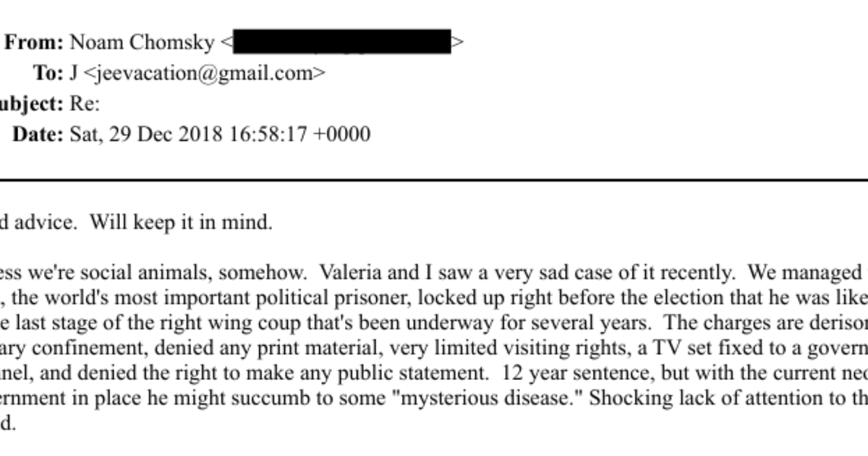868x456 pixels.
Task: Click the bold "From:" header label
Action: (35, 43)
